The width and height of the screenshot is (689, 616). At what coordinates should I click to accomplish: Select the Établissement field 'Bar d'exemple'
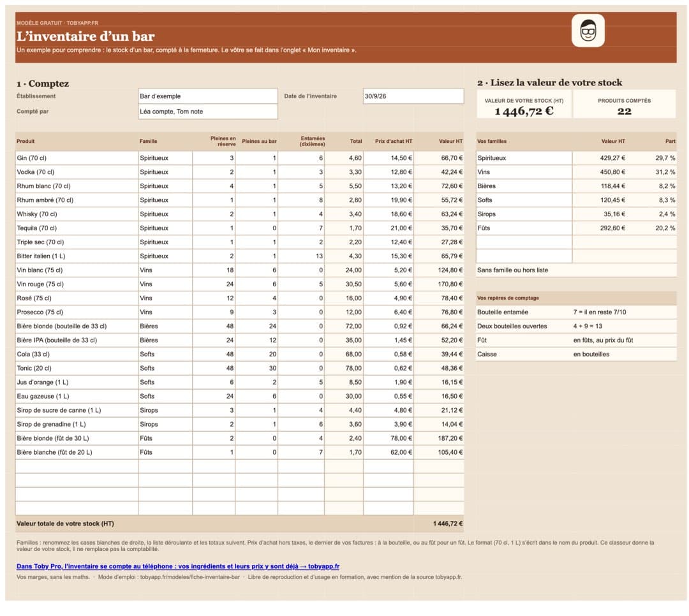tap(208, 96)
